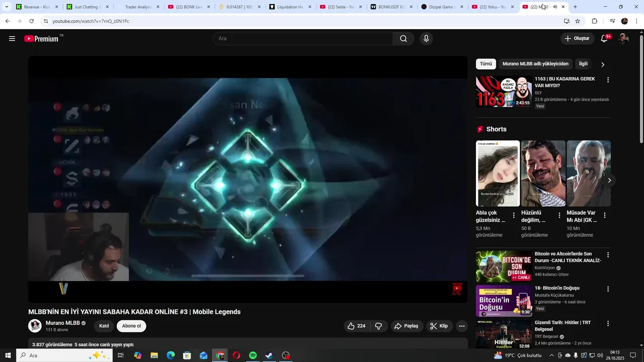The height and width of the screenshot is (362, 644).
Task: Create a clip with the Klip button
Action: pos(439,326)
